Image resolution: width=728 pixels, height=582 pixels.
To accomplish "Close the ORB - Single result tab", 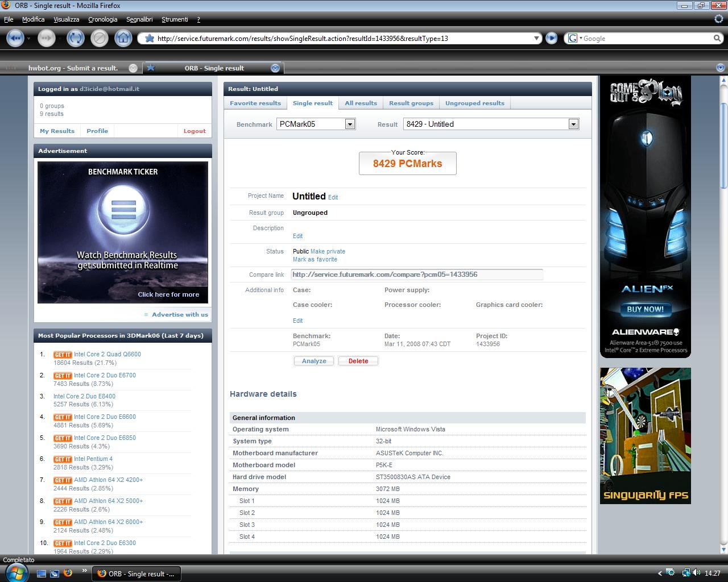I will click(x=275, y=68).
